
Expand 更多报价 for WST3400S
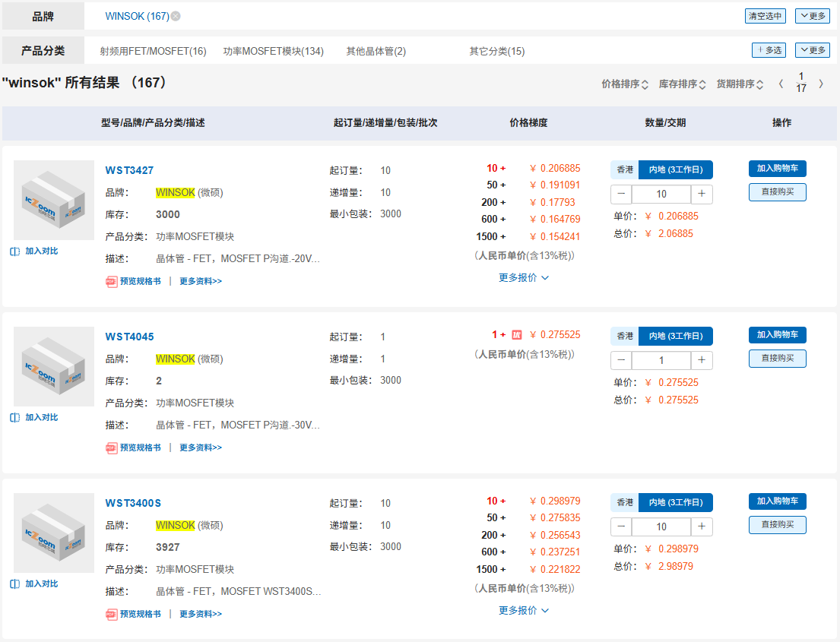pyautogui.click(x=524, y=611)
